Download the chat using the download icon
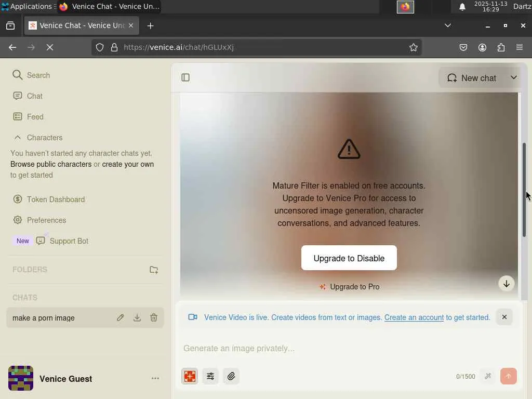Image resolution: width=532 pixels, height=399 pixels. click(137, 317)
